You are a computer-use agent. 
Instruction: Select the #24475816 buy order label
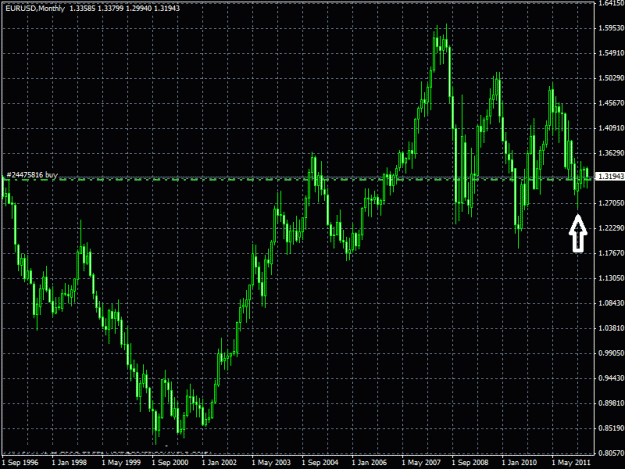32,175
